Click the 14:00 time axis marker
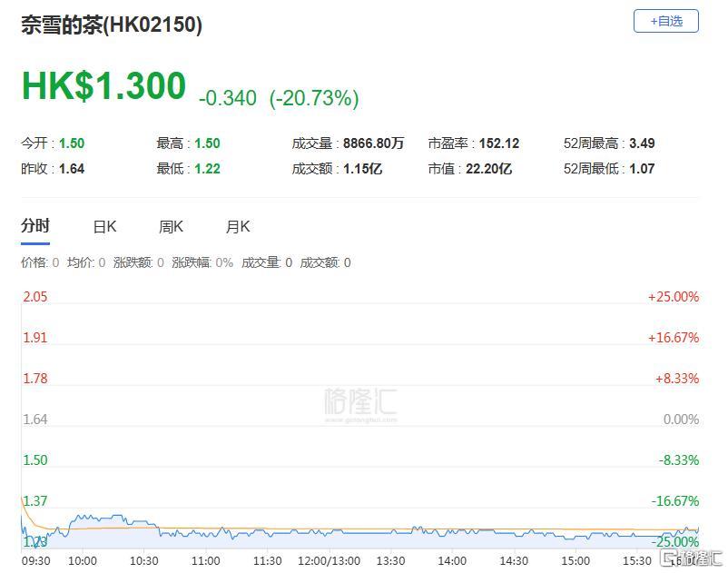The image size is (728, 573). point(452,561)
